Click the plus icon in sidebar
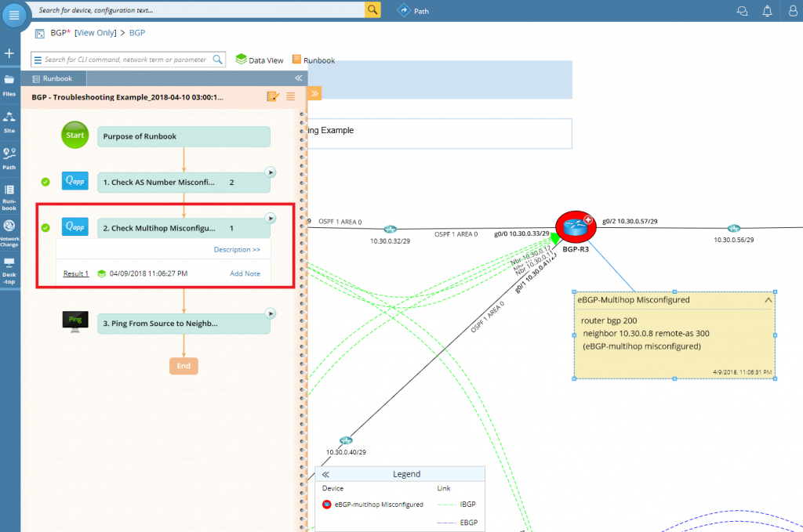The image size is (803, 532). coord(9,53)
